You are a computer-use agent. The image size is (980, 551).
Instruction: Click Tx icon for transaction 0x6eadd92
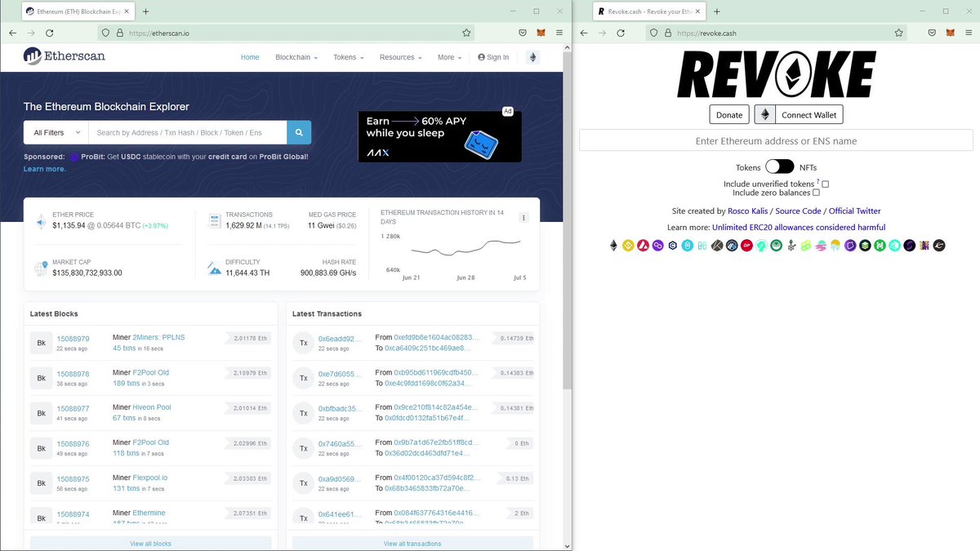pos(304,343)
